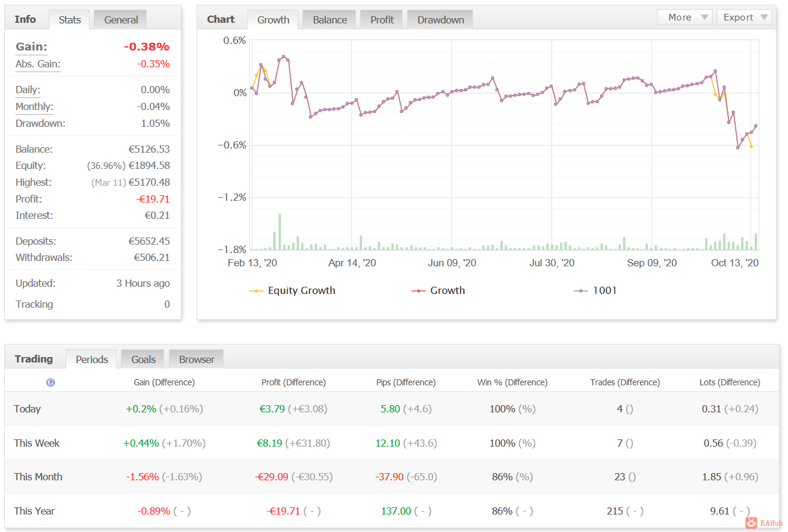Screen dimensions: 788x532
Task: Open the Goals tab
Action: pos(144,359)
